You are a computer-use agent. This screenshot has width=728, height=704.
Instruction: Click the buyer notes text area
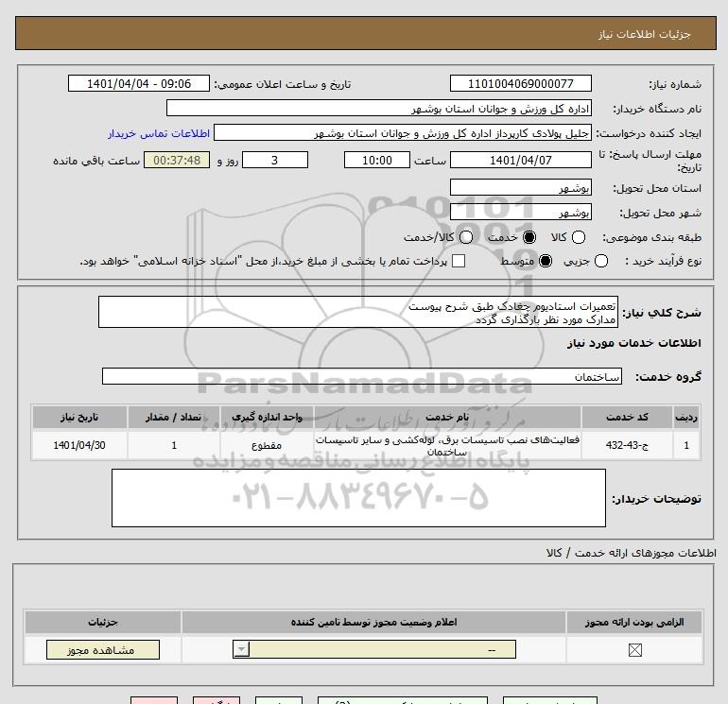358,498
